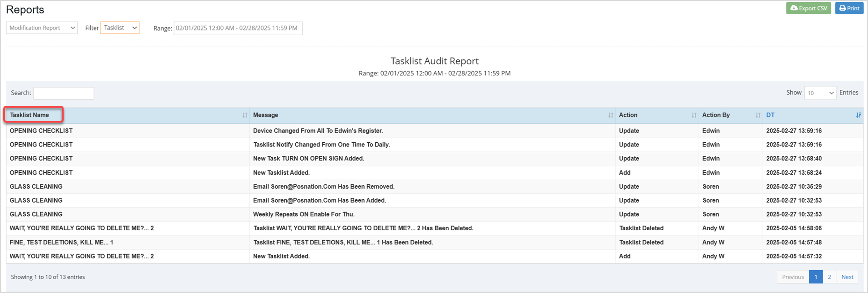Click the Message column header
868x293 pixels.
(432, 115)
